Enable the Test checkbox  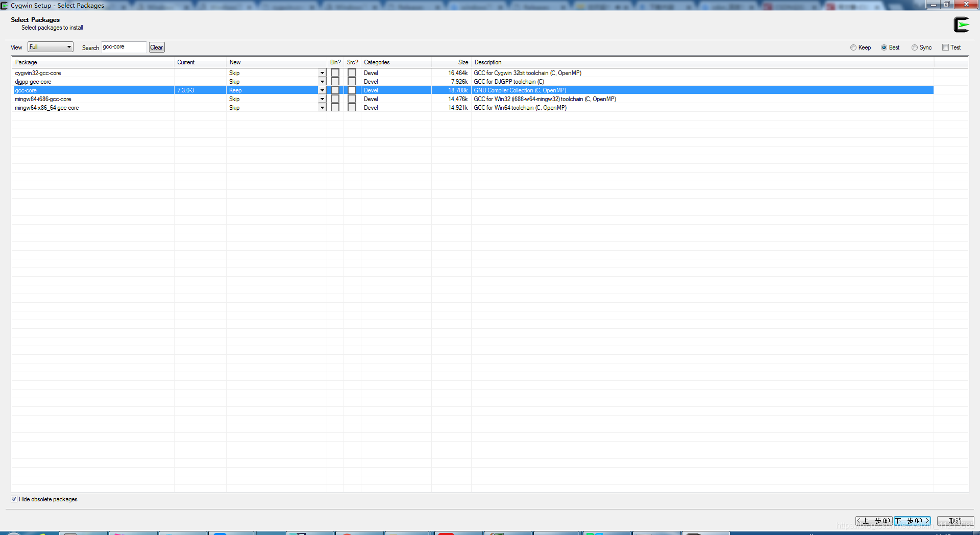[951, 47]
